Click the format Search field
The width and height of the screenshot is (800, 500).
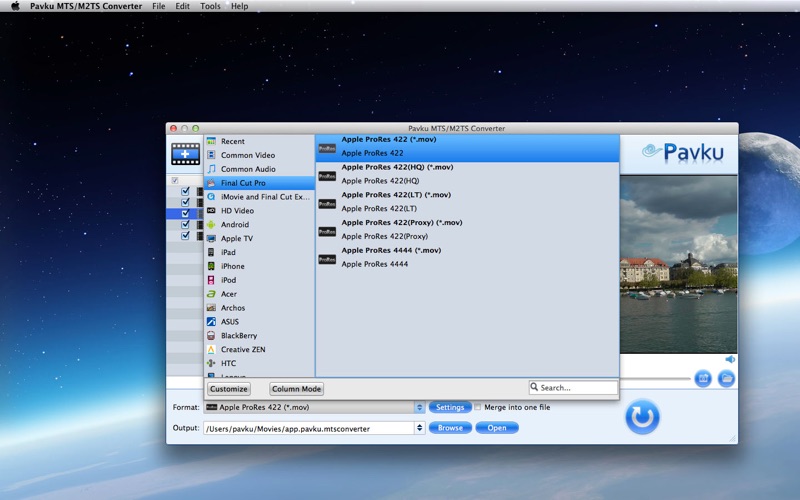pos(573,388)
